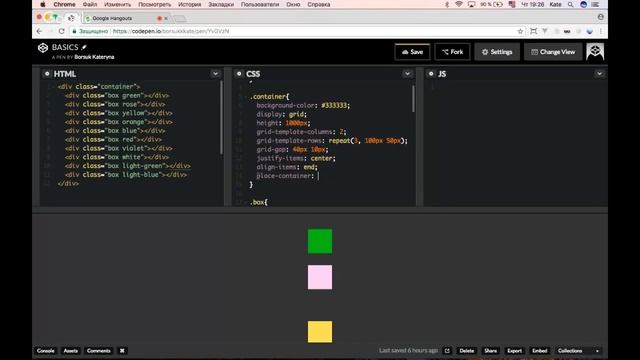Screen dimensions: 640x360
Task: Click Wi-Fi status icon
Action: click(459, 4)
